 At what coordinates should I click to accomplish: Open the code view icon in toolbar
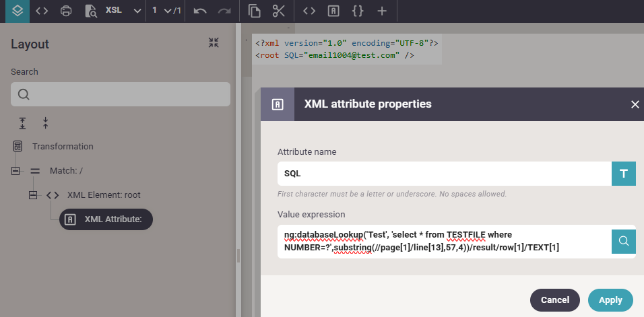(x=42, y=11)
